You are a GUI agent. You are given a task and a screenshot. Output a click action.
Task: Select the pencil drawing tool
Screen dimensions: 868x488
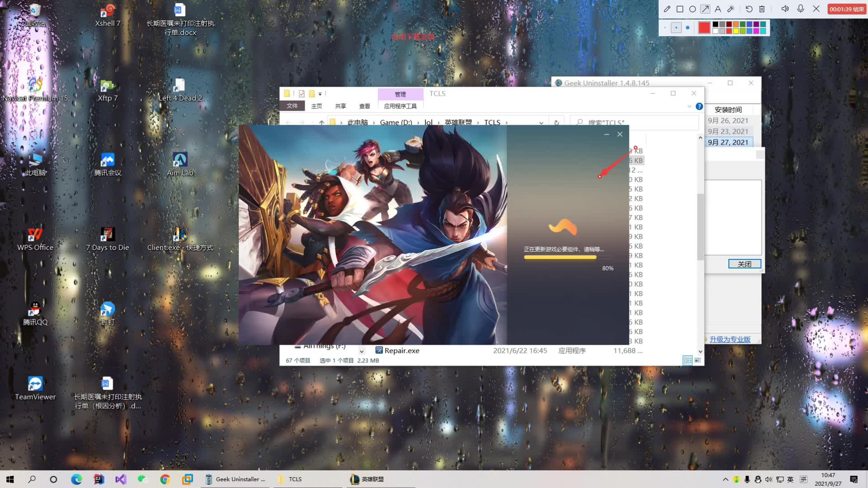(x=667, y=9)
